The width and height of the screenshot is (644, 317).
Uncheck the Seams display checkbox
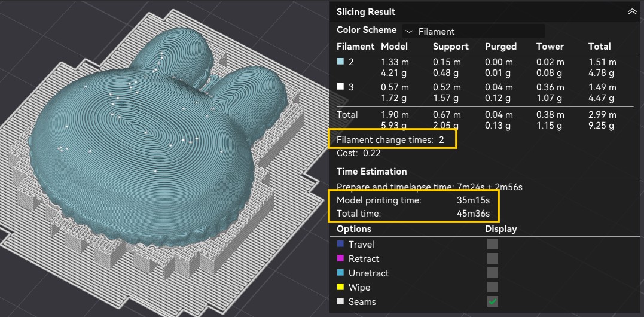point(493,301)
